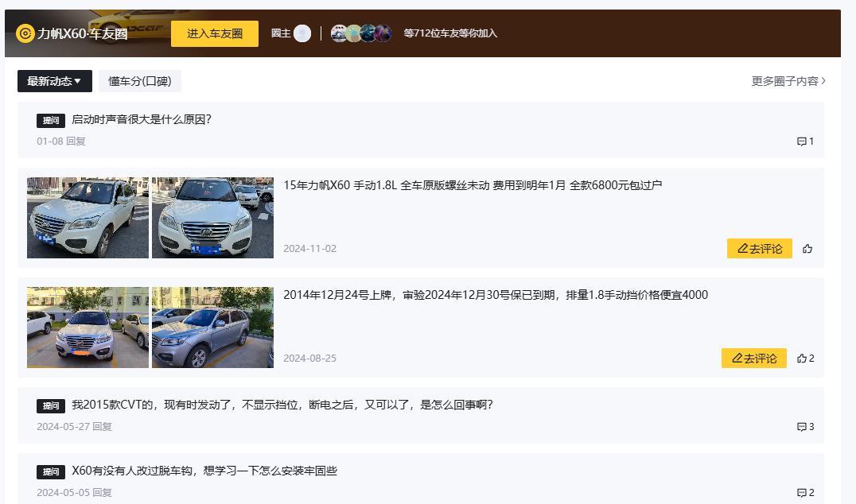Open post 15年力帆X60 手动1.8L 全款6800元
Image resolution: width=856 pixels, height=504 pixels.
click(473, 185)
